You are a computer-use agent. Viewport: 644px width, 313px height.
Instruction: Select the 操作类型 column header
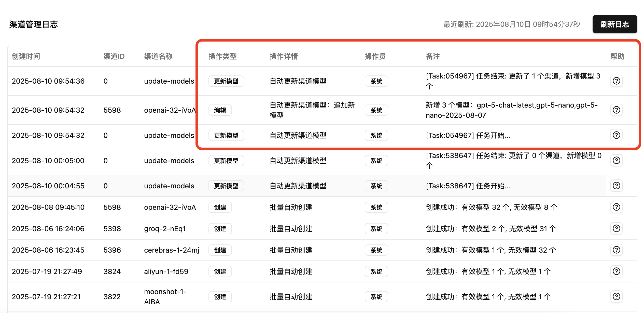pyautogui.click(x=222, y=56)
